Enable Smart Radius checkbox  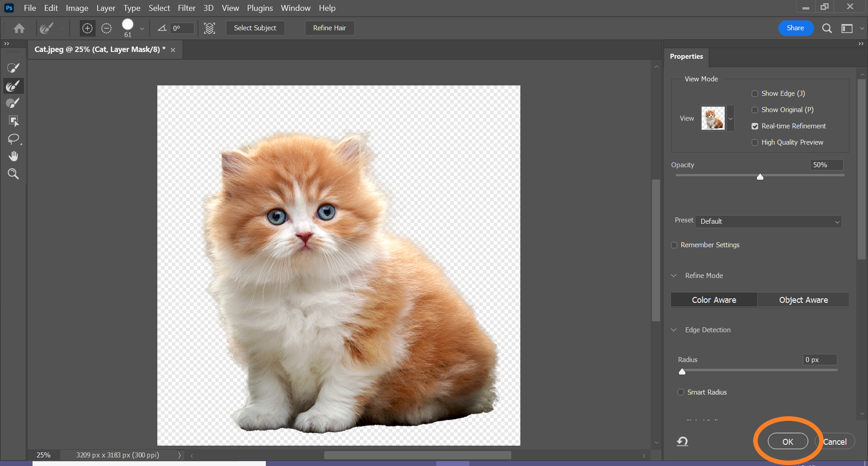tap(681, 392)
